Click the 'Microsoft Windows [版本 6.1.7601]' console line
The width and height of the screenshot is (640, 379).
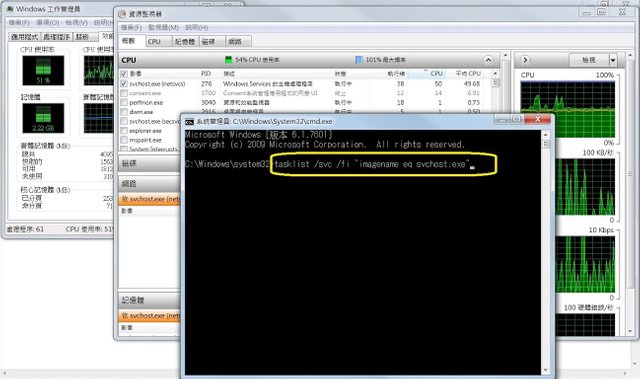(259, 135)
